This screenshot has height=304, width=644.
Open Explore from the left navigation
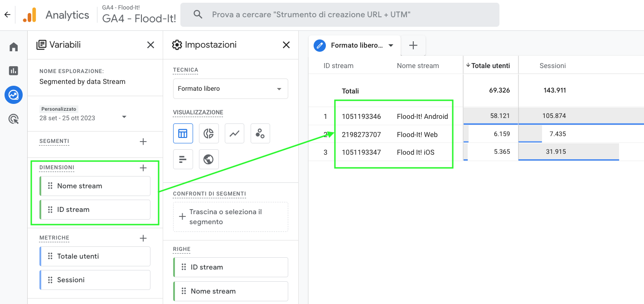pos(14,95)
